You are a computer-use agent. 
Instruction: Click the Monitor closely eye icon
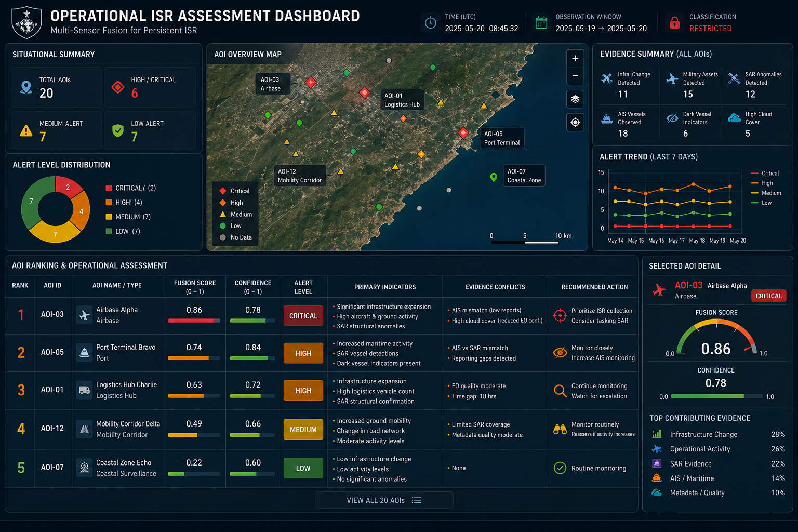tap(560, 353)
